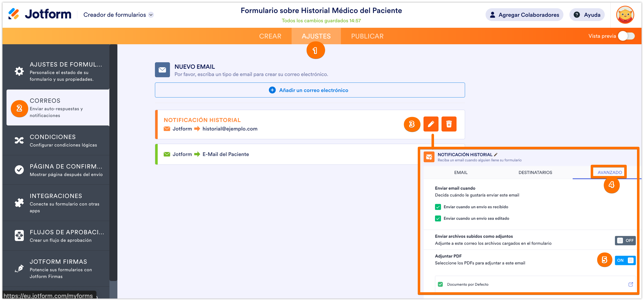
Task: Expand the Creador de formularios dropdown
Action: tap(151, 15)
